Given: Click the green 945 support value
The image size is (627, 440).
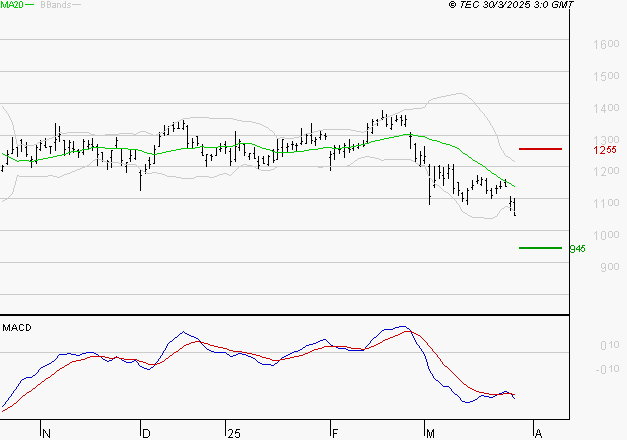Looking at the screenshot, I should click(577, 249).
